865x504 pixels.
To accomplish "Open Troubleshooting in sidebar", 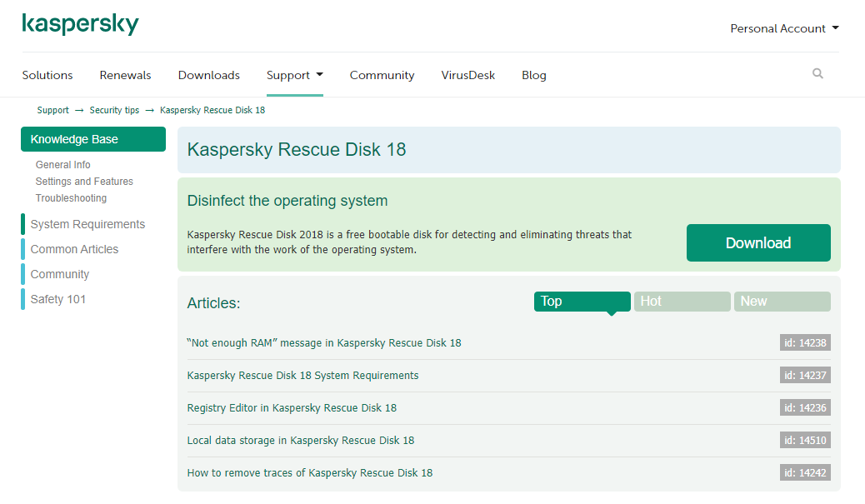I will (71, 198).
